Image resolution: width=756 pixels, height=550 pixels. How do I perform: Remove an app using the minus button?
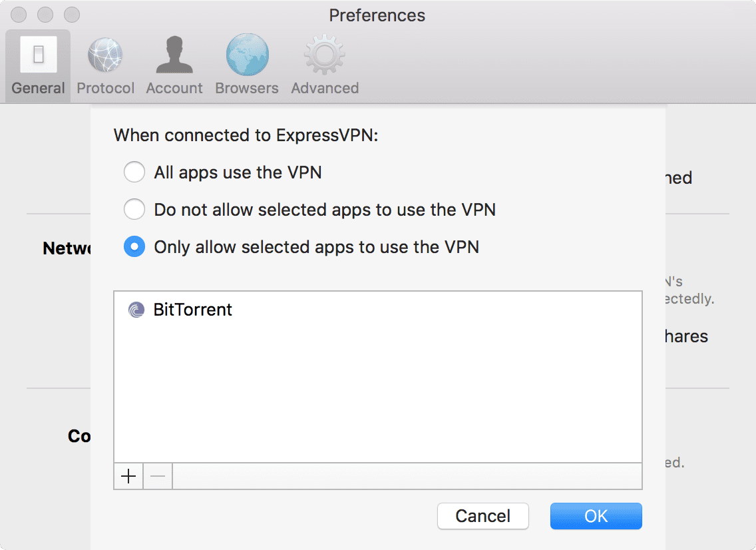pyautogui.click(x=158, y=476)
